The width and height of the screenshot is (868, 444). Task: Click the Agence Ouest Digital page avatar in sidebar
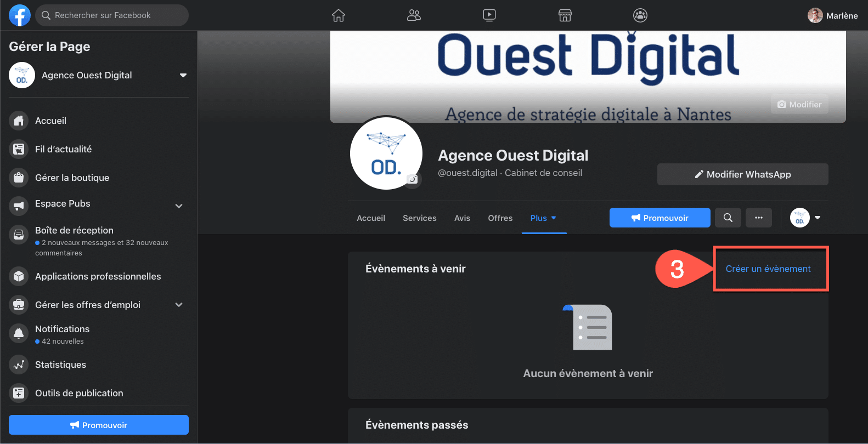click(22, 75)
